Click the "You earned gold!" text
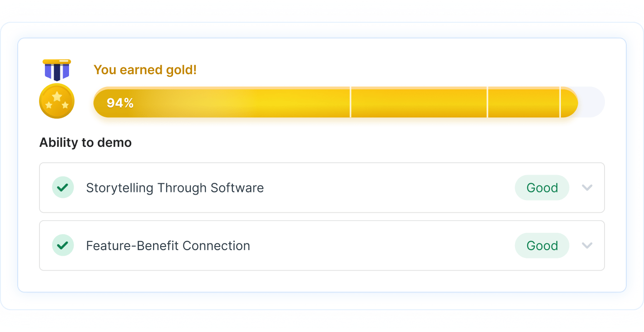The image size is (644, 332). click(x=145, y=70)
